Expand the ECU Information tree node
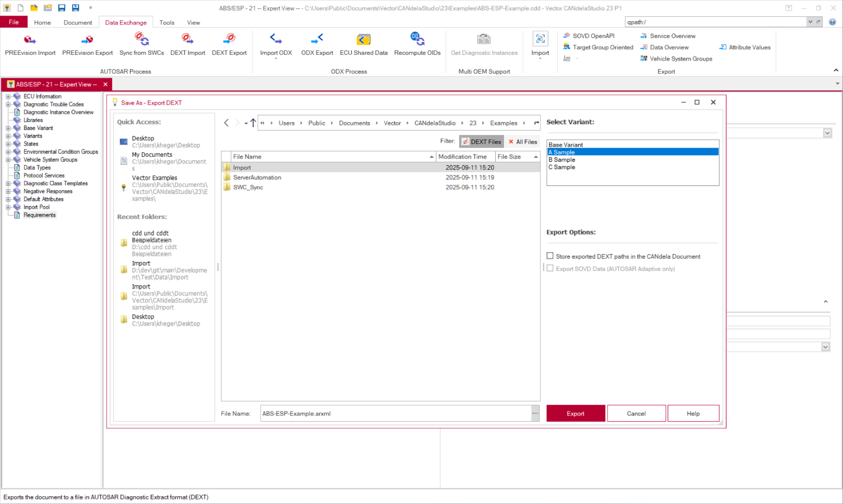 tap(8, 96)
